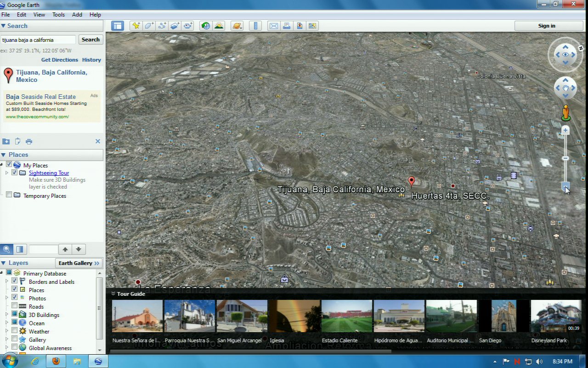
Task: Toggle sunlight across the landscape
Action: (219, 26)
